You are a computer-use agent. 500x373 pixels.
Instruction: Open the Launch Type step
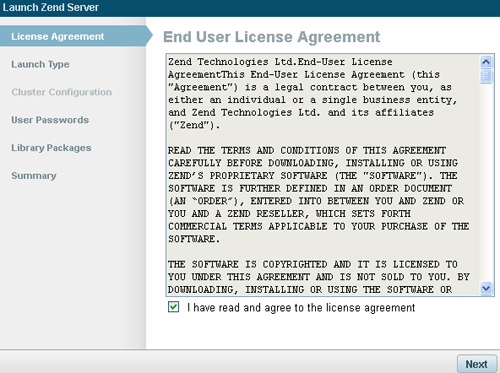coord(40,64)
